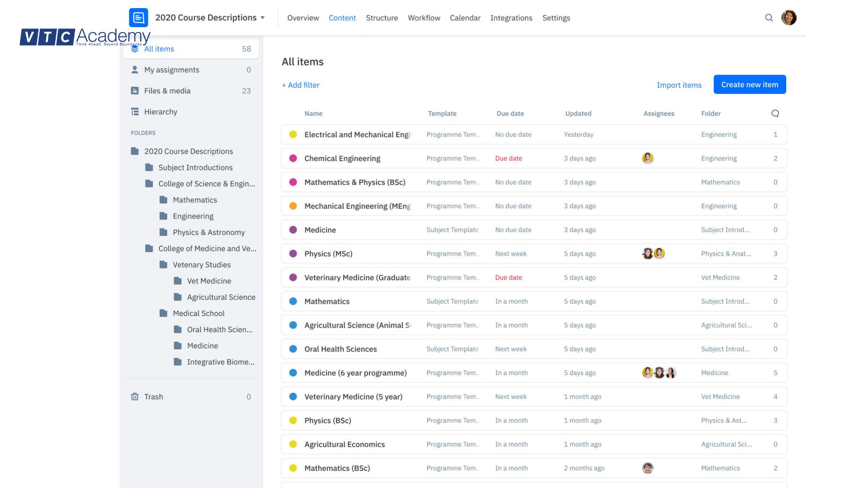Viewport: 868px width, 488px height.
Task: Click the Create new item button
Action: click(749, 84)
